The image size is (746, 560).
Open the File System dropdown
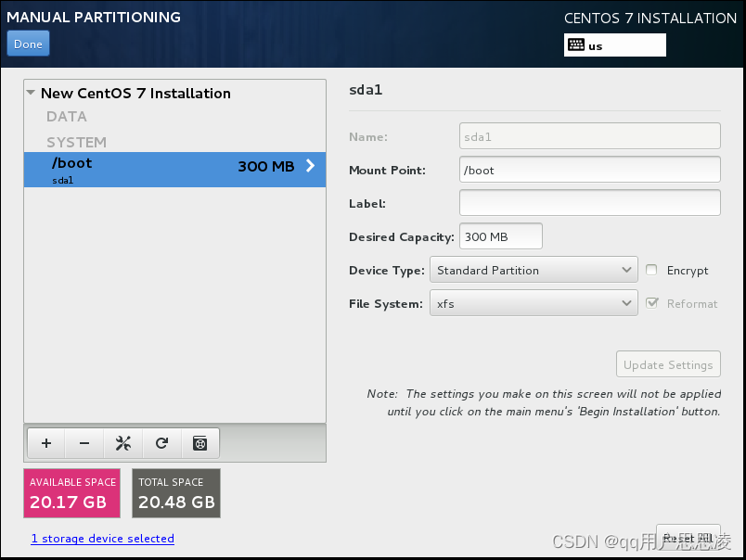point(534,303)
